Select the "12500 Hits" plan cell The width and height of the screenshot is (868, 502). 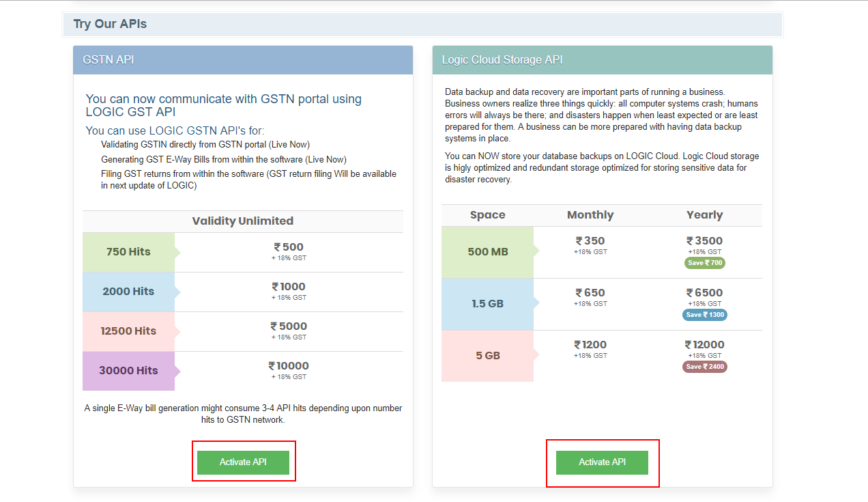128,331
